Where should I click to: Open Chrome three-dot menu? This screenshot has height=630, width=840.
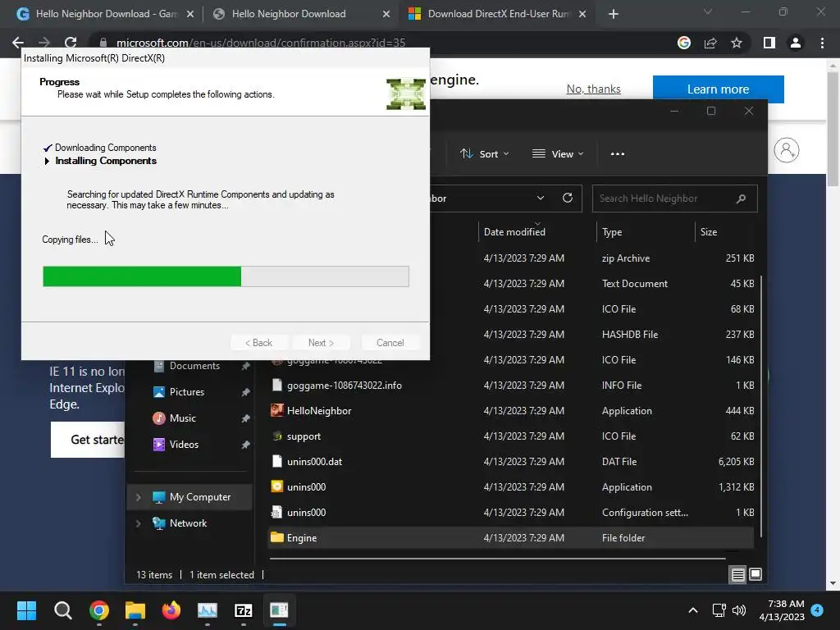822,43
